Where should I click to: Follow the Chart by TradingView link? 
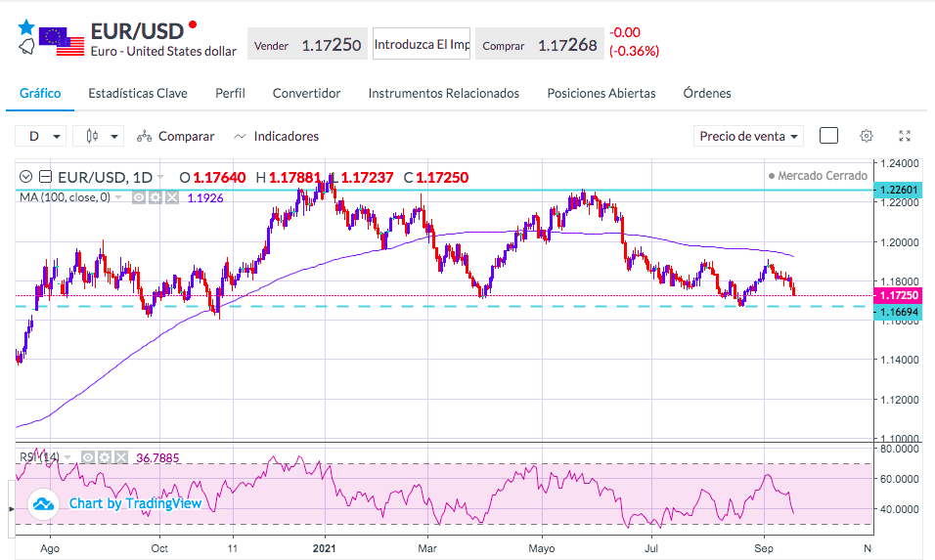point(135,503)
